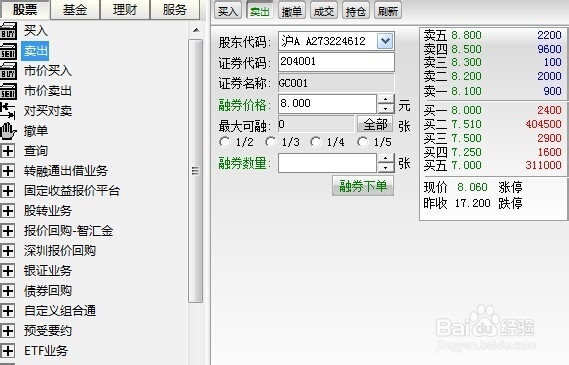Click the 买入 toolbar button
The height and width of the screenshot is (365, 569).
pos(228,11)
